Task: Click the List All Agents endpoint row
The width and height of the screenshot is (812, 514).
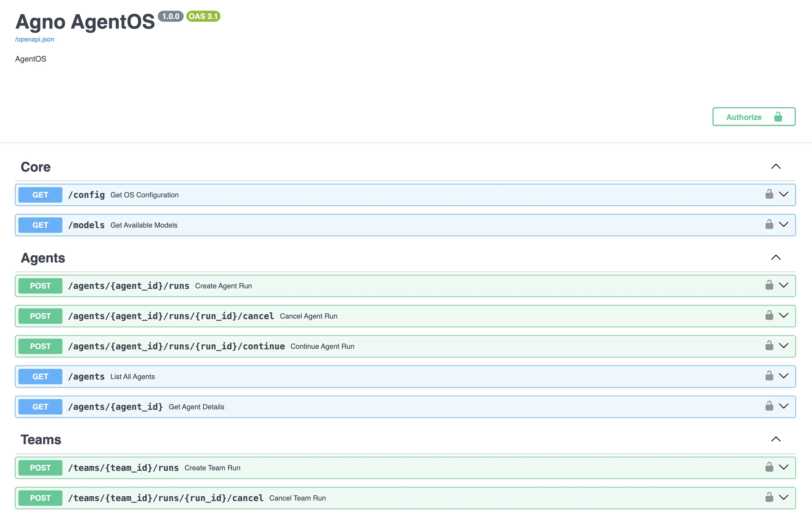Action: coord(270,376)
